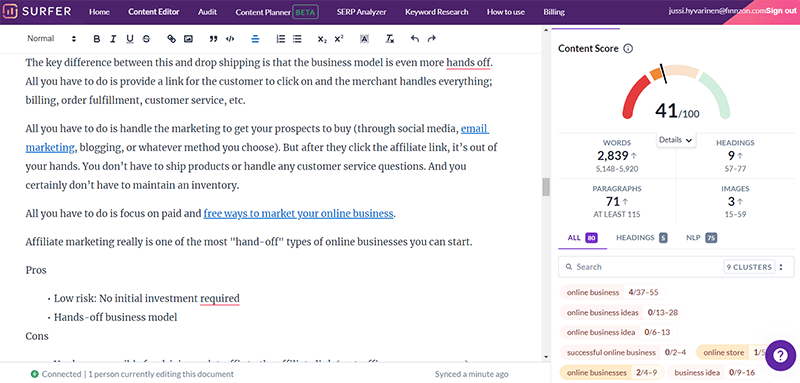Undo the last edit
This screenshot has width=800, height=383.
pyautogui.click(x=415, y=39)
